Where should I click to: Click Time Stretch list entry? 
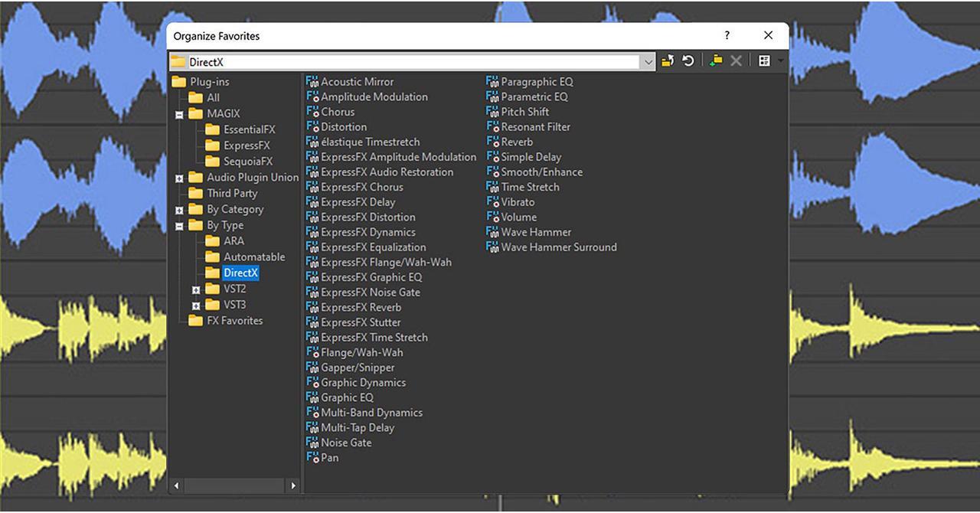tap(523, 187)
